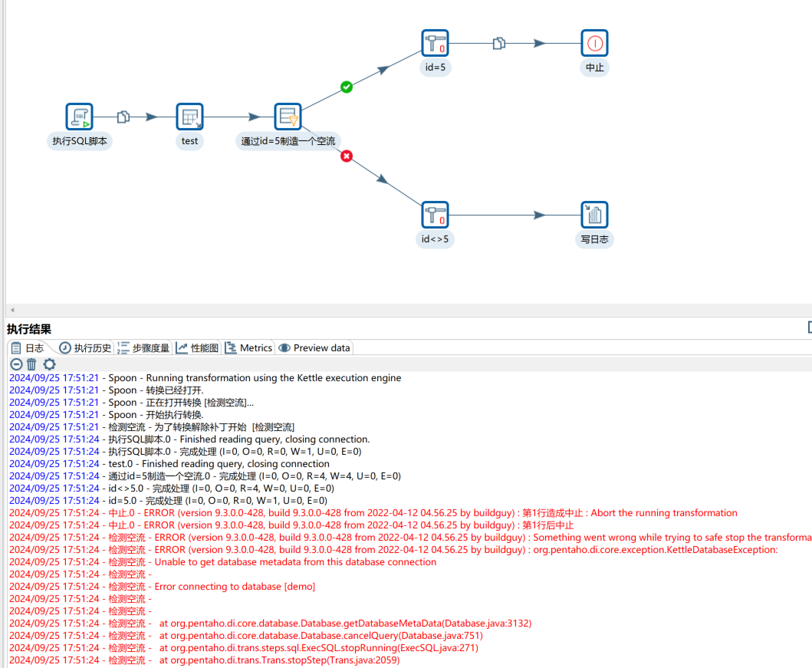The height and width of the screenshot is (668, 812).
Task: Click the id=5 step icon
Action: (435, 43)
